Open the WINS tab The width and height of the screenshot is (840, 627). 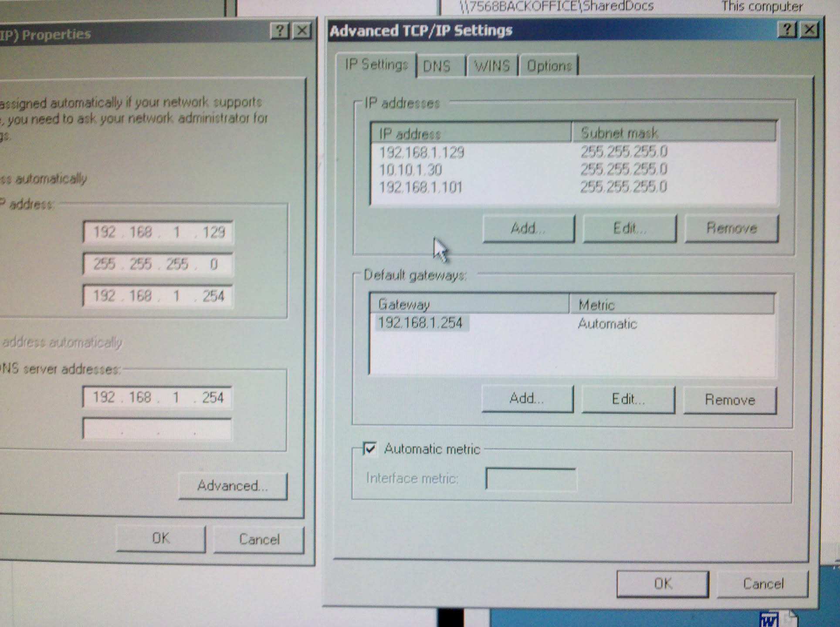[x=492, y=66]
